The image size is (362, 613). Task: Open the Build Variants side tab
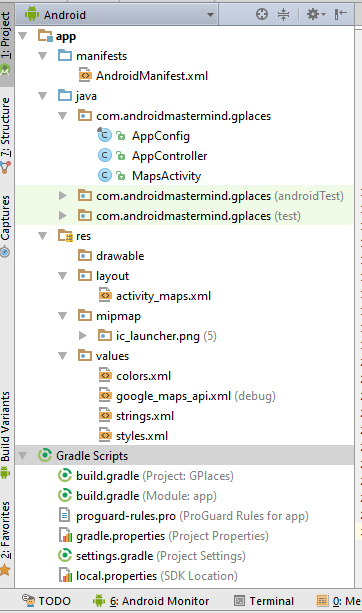(6, 435)
